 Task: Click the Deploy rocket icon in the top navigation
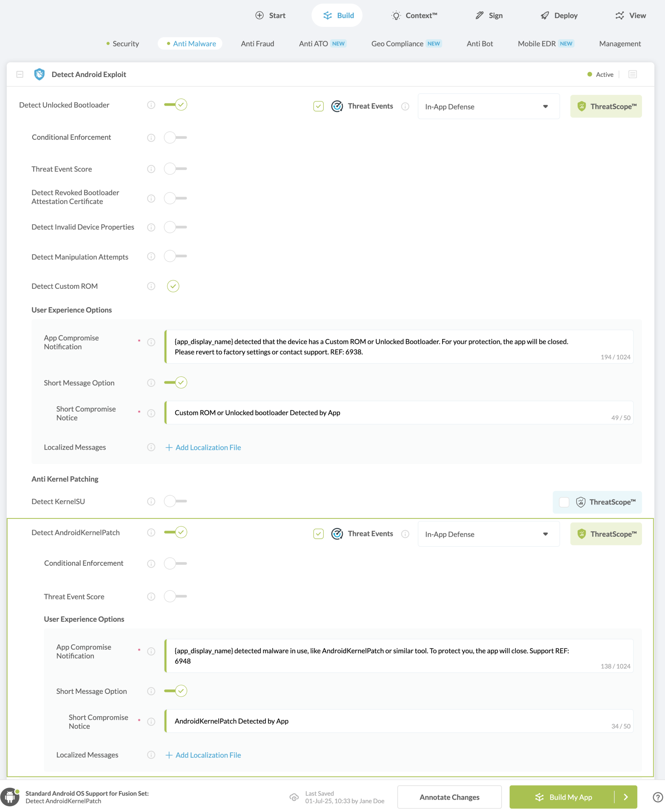point(544,15)
